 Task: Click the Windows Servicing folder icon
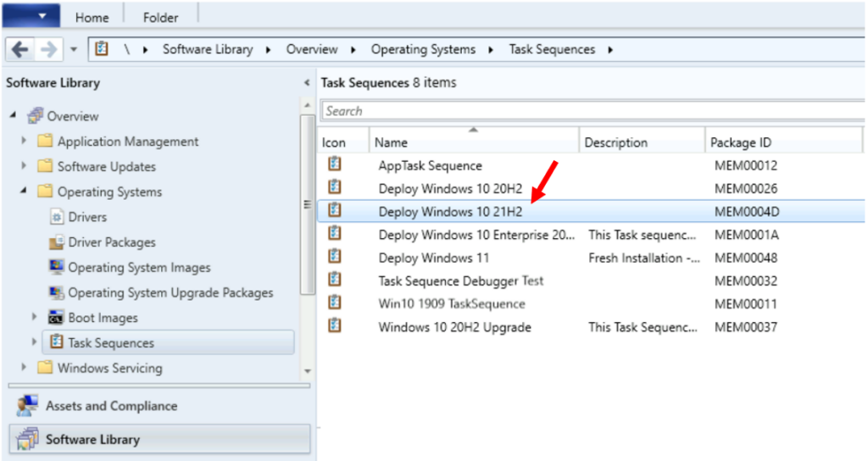(x=45, y=367)
